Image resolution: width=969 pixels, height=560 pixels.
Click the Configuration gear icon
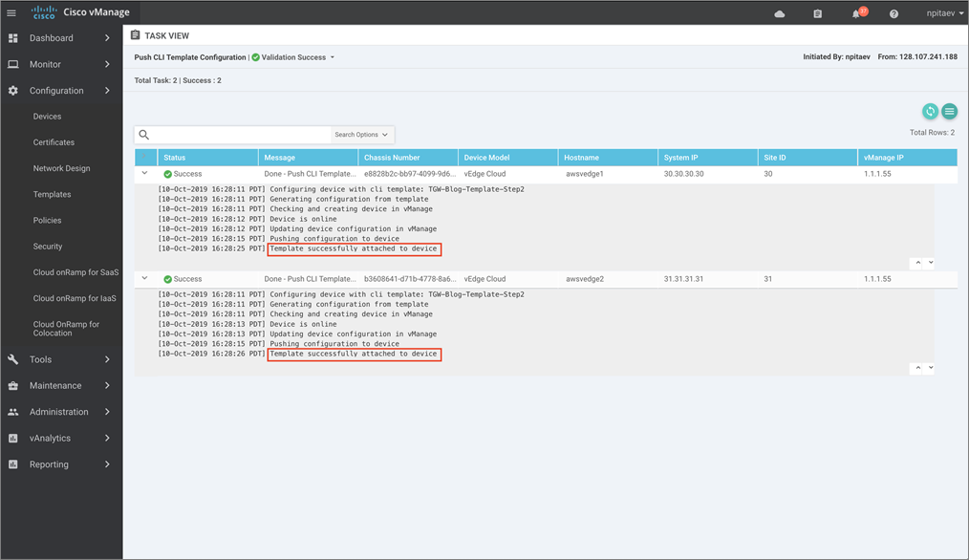point(13,90)
